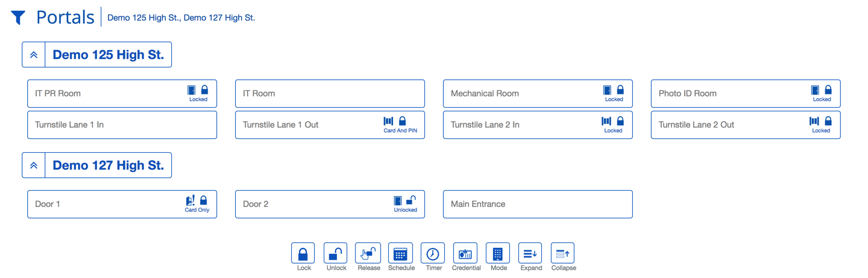Select the Demo 125 High St. group header
Screen dimensions: 868x278
pos(108,55)
